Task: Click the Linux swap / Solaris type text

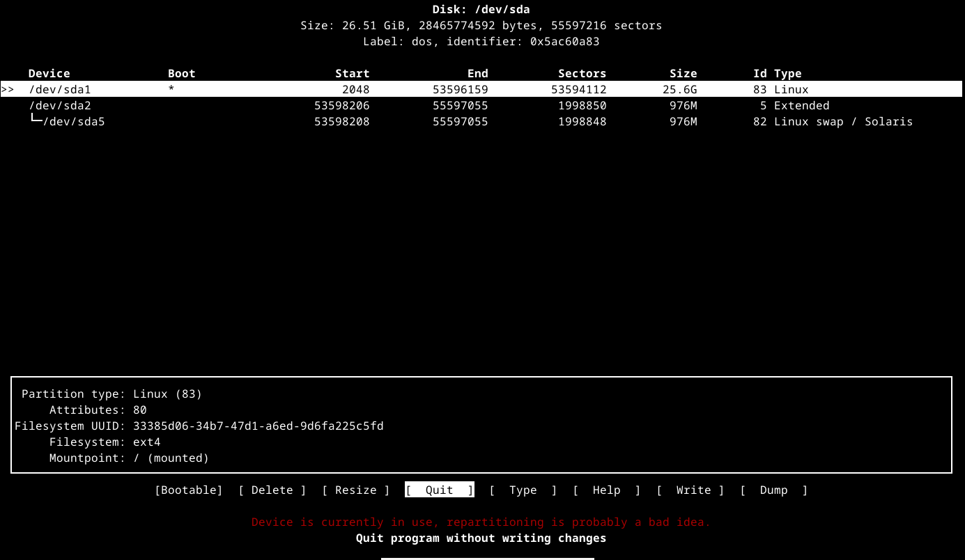Action: [843, 122]
